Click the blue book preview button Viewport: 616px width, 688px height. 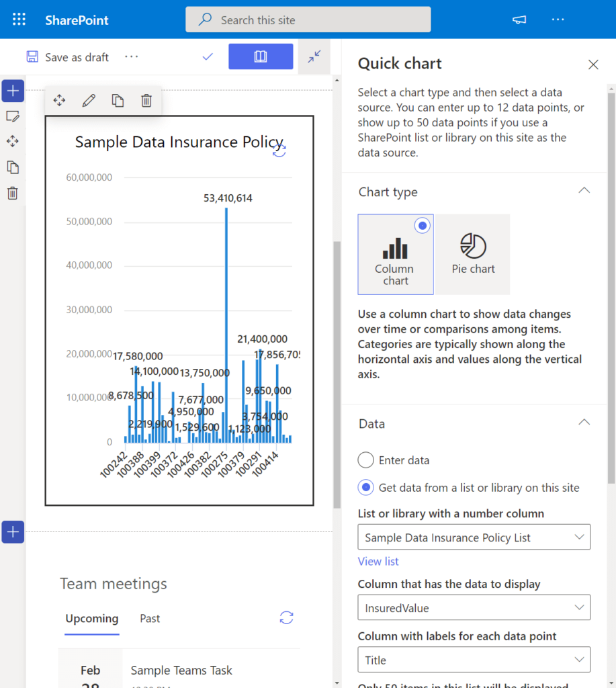click(261, 56)
